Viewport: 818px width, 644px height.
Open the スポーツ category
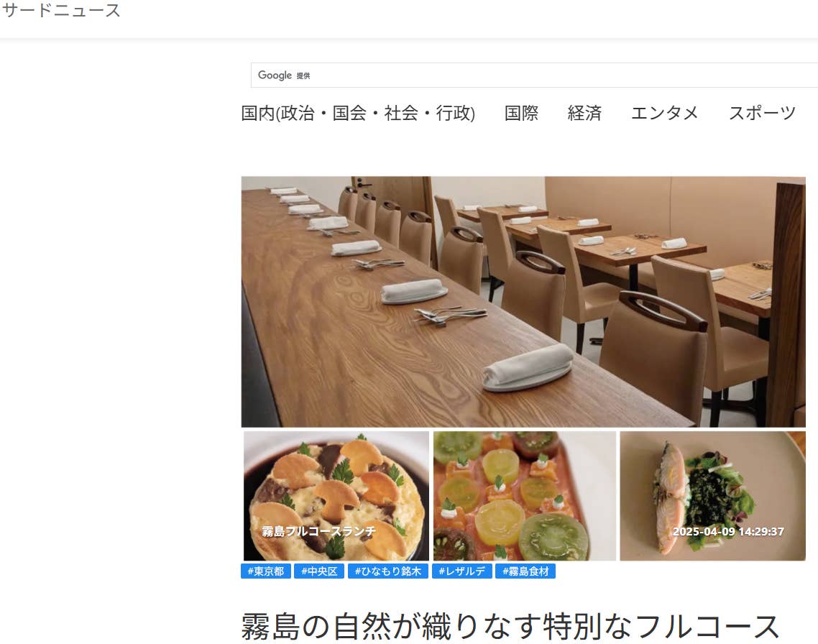tap(762, 113)
